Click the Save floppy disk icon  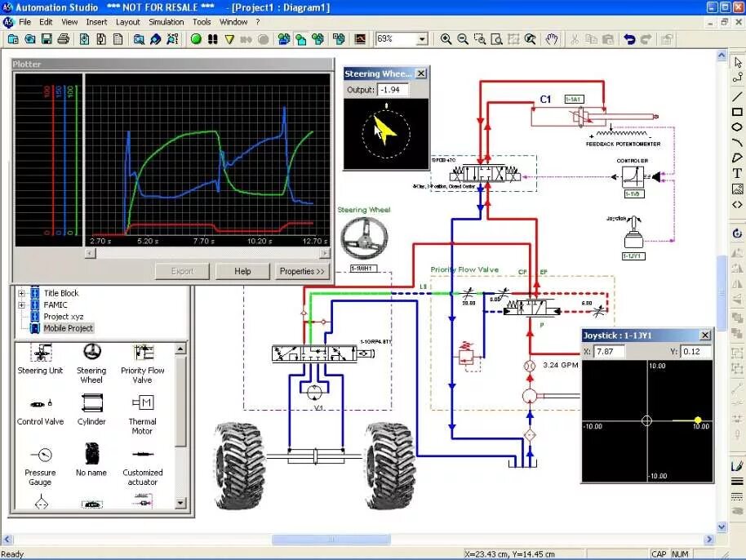(x=47, y=39)
